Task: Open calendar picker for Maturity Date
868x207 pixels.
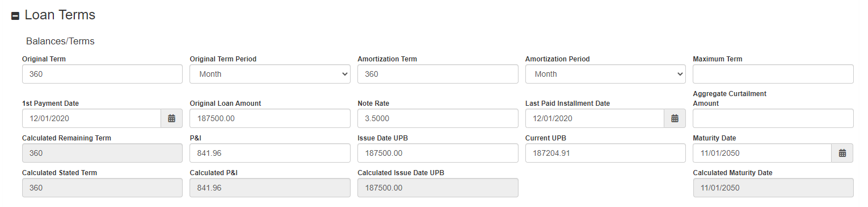Action: tap(842, 153)
